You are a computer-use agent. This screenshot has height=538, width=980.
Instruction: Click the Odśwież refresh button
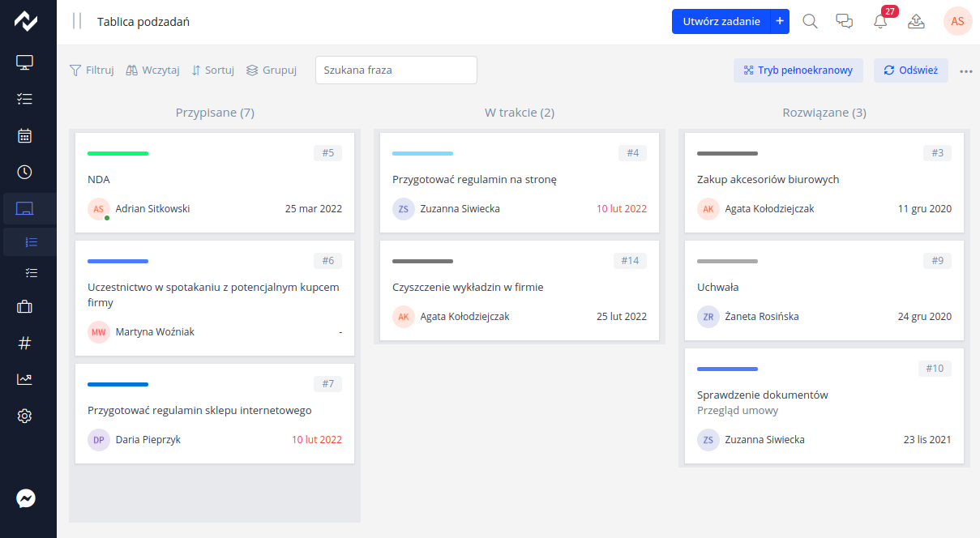coord(911,70)
